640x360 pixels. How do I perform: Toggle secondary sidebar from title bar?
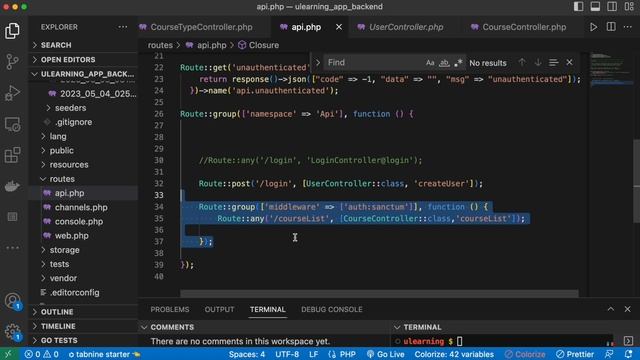pos(612,7)
